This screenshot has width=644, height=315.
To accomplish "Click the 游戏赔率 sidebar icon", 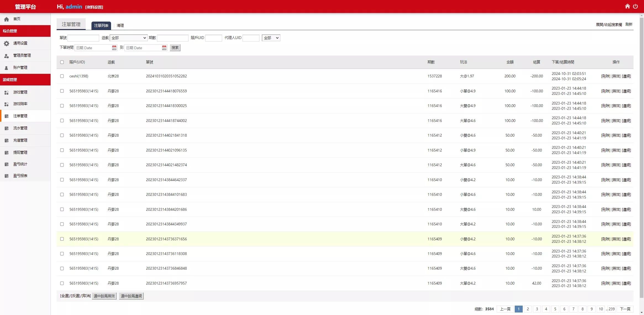I will pos(7,104).
